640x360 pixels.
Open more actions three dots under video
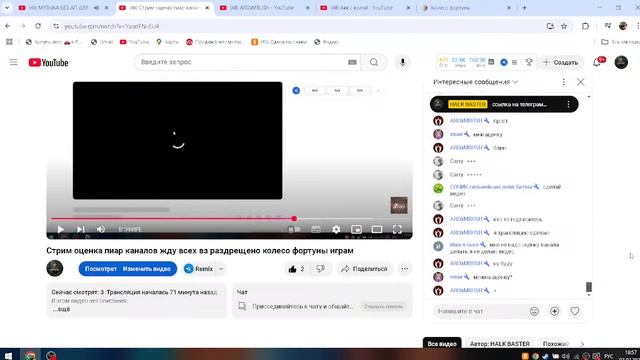point(404,269)
